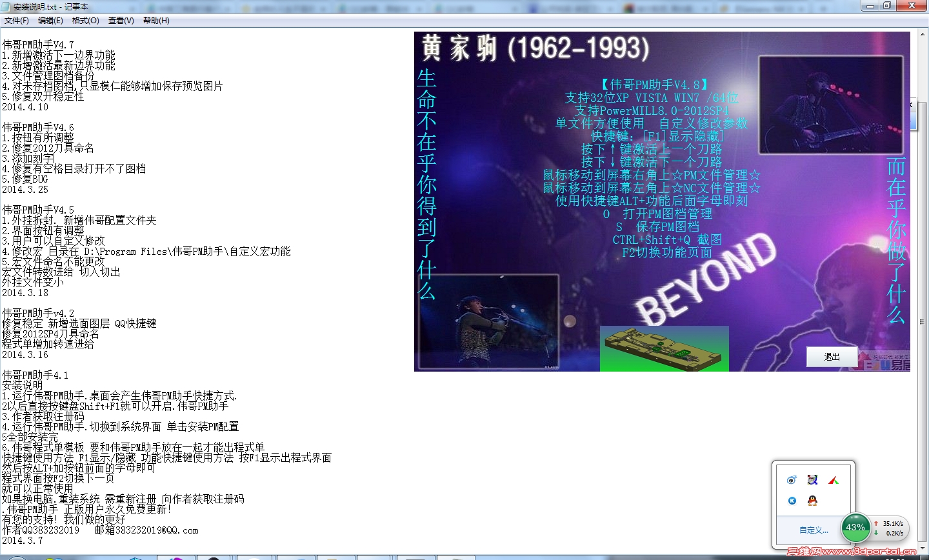Image resolution: width=929 pixels, height=560 pixels.
Task: Click the line 5全部安装完
Action: point(30,437)
